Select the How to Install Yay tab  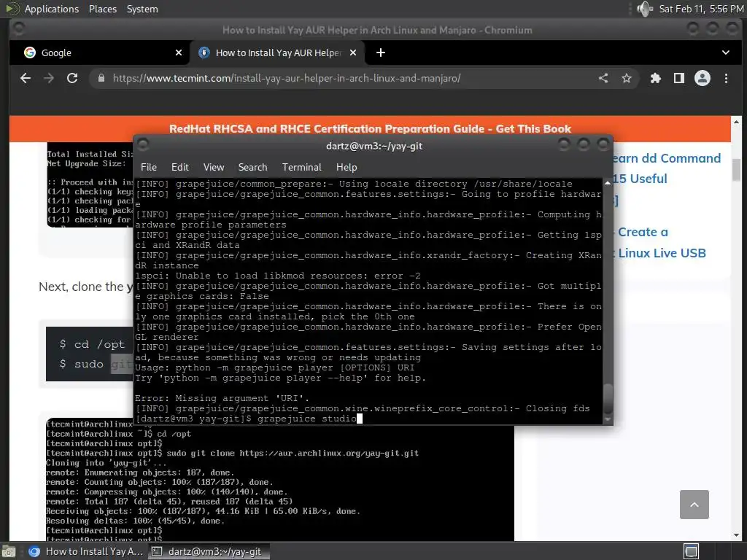277,52
